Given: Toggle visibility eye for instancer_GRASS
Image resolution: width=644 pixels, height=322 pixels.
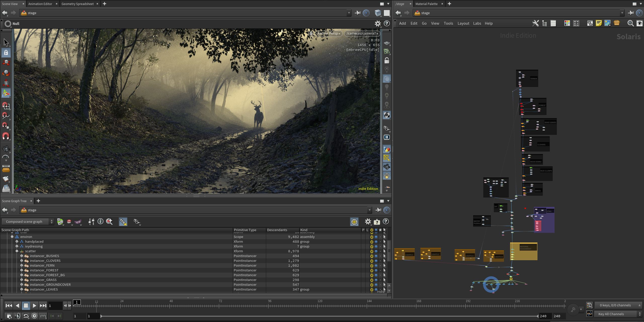Looking at the screenshot, I should [376, 280].
